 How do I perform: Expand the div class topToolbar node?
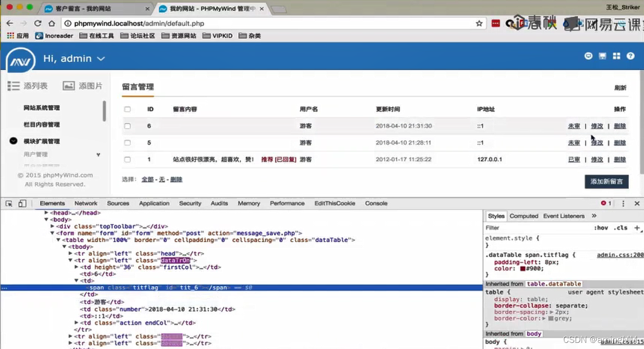point(52,226)
